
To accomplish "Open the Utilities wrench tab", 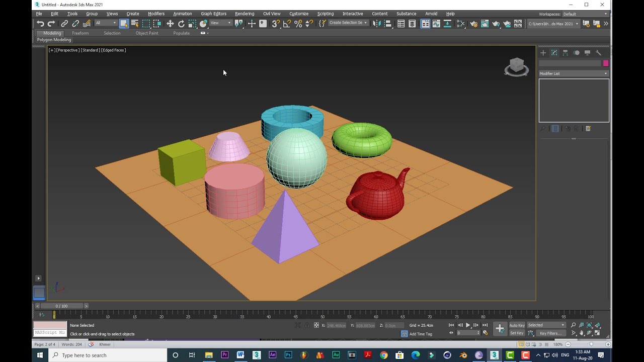I will pyautogui.click(x=598, y=53).
